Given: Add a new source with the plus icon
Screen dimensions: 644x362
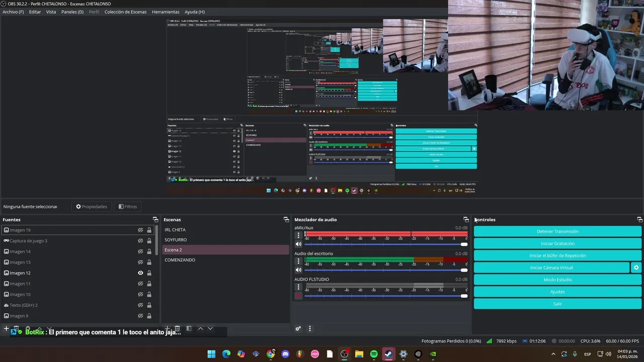Looking at the screenshot, I should [7, 329].
